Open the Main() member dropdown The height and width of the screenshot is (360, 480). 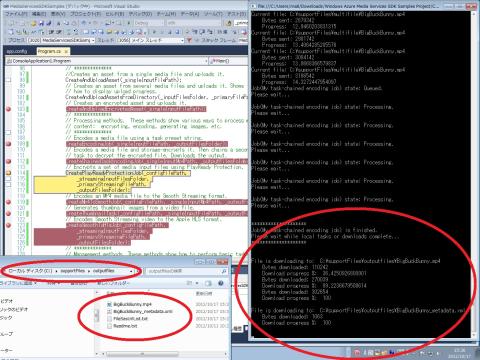coord(228,61)
